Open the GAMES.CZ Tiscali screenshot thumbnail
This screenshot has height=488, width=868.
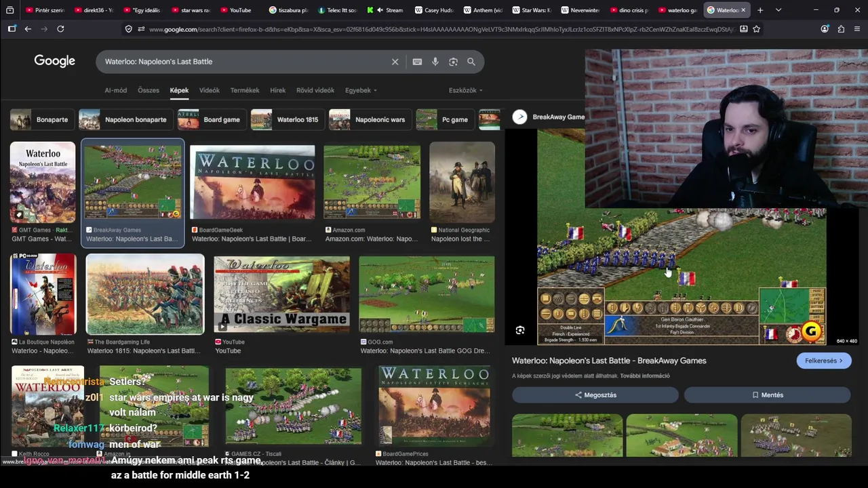click(293, 406)
